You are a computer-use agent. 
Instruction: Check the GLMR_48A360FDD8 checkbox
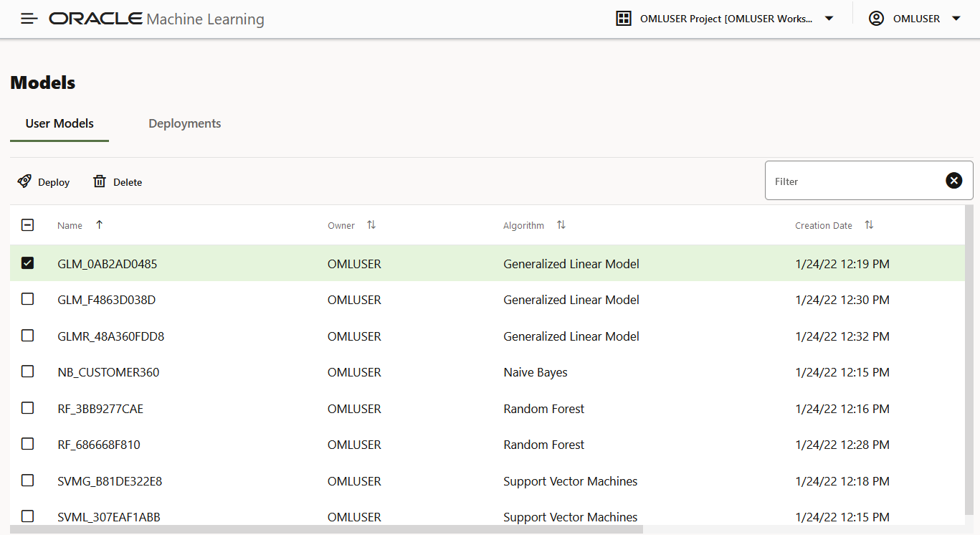click(x=27, y=336)
